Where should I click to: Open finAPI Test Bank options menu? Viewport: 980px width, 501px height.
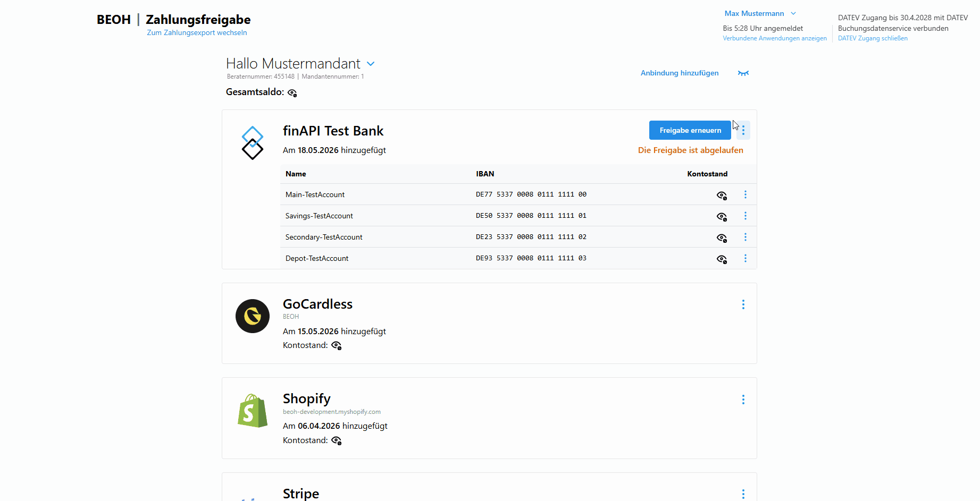[743, 130]
